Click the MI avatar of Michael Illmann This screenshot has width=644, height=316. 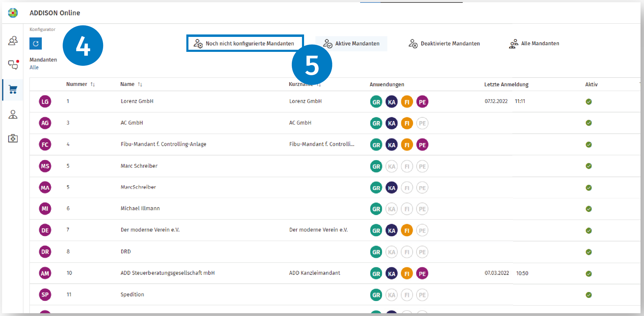click(45, 208)
